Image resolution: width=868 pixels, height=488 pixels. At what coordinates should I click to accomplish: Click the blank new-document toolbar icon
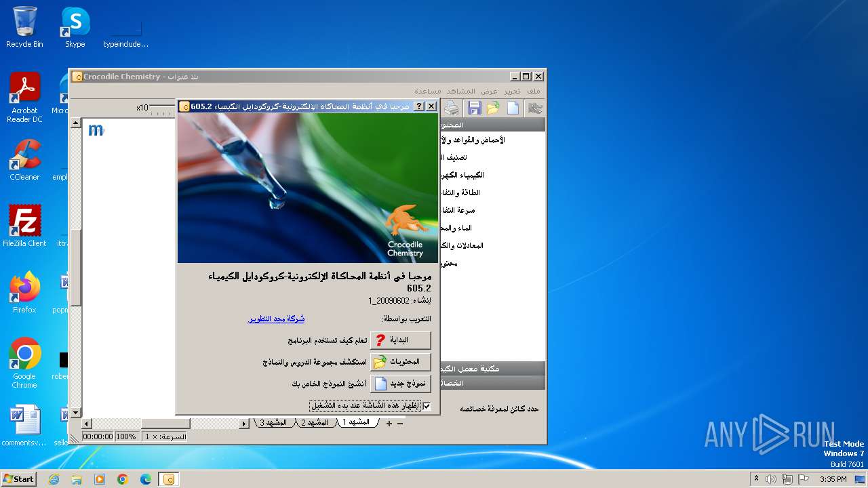(513, 108)
